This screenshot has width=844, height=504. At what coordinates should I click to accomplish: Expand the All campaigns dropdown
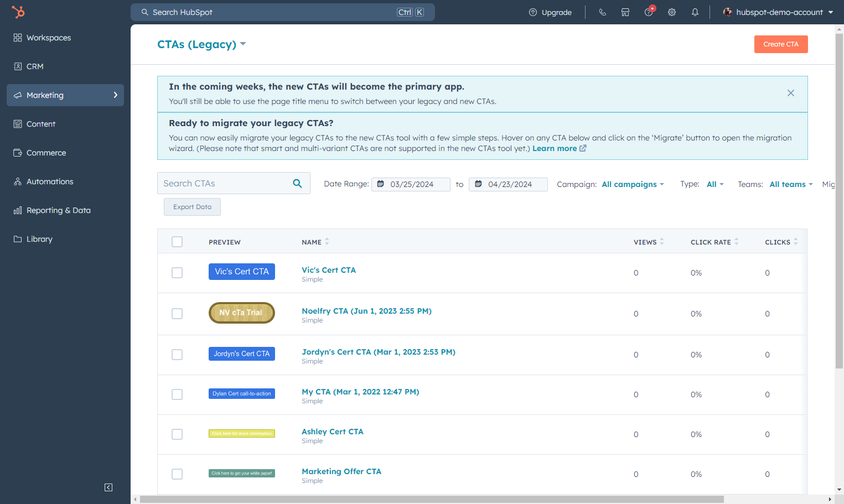(633, 184)
